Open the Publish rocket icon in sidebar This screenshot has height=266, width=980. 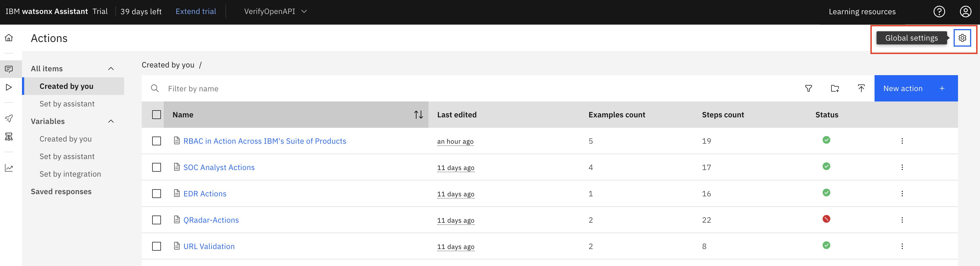pos(9,118)
